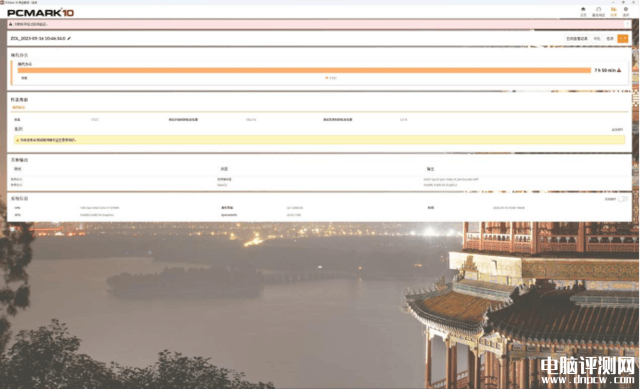Click warning triangle next to 7 h 50 min
The image size is (640, 389).
point(619,70)
